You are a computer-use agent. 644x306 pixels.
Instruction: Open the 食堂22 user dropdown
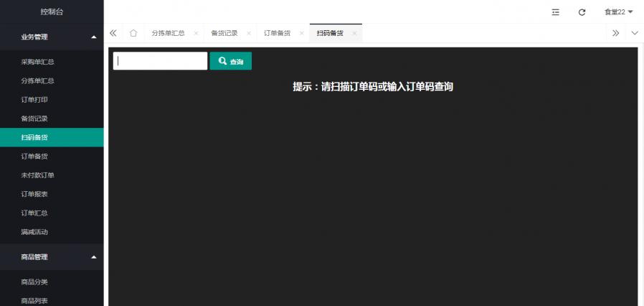tap(618, 12)
